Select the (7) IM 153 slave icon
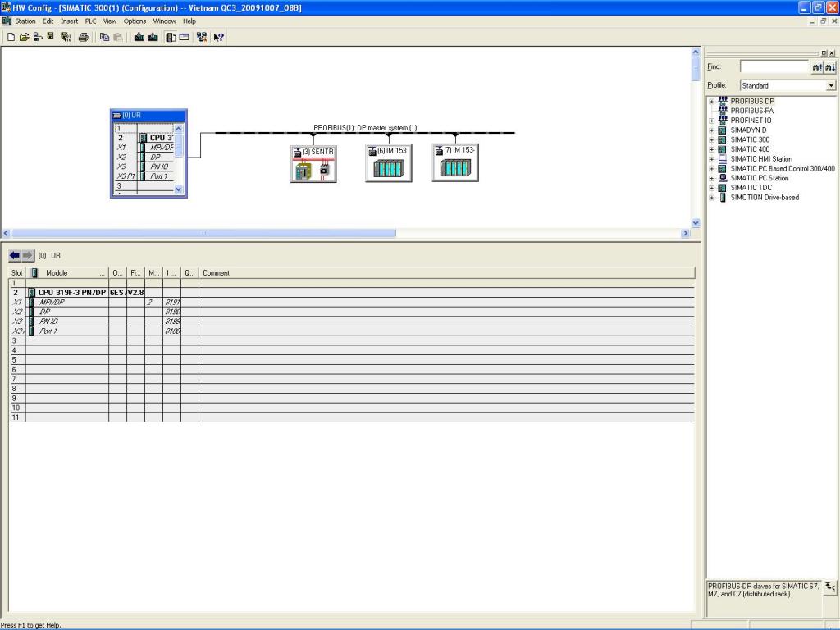Image resolution: width=840 pixels, height=630 pixels. point(455,162)
